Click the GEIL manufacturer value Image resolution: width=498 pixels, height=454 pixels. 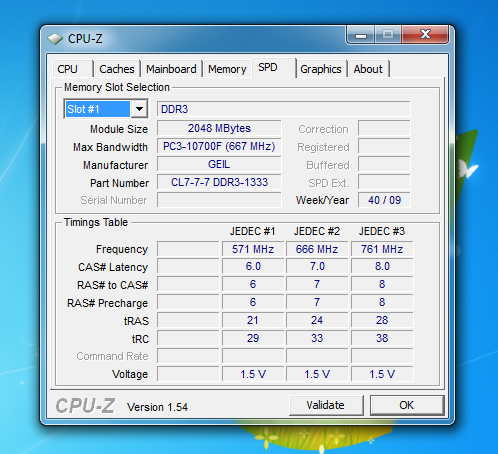coord(219,164)
